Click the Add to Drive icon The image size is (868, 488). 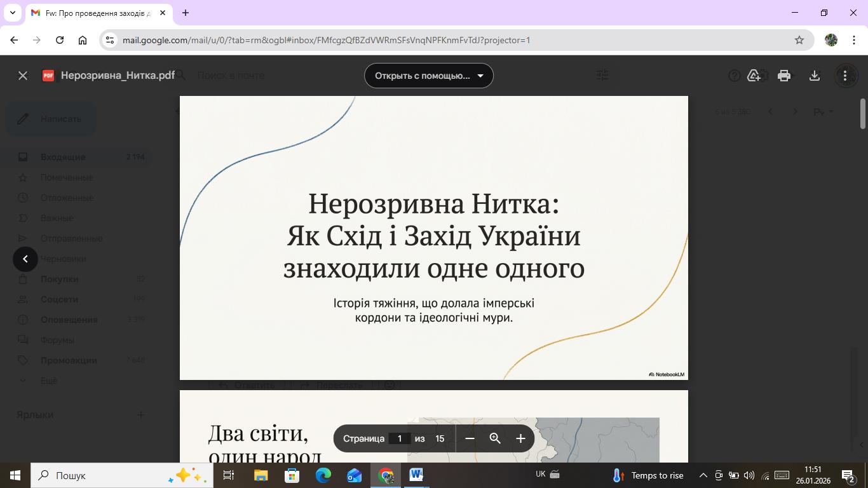754,76
